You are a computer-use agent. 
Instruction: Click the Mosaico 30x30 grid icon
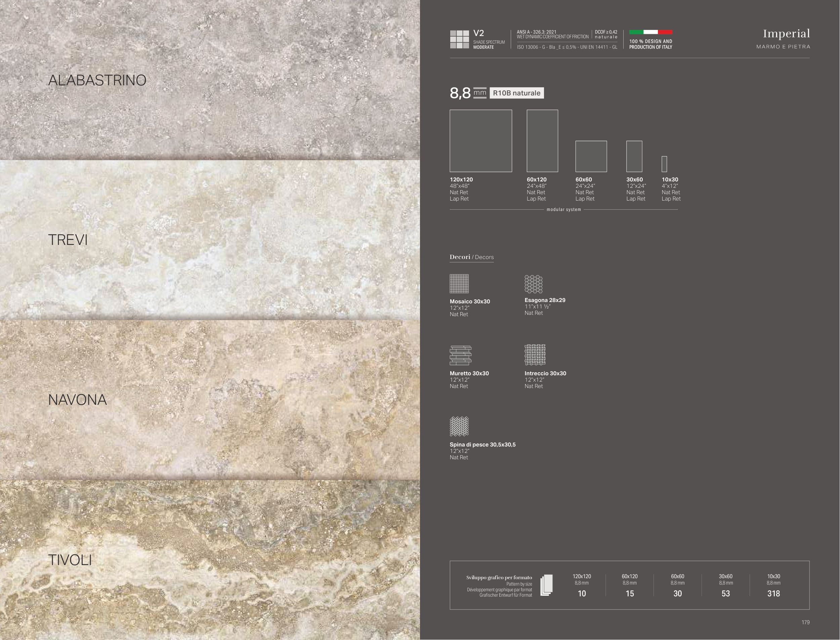459,284
